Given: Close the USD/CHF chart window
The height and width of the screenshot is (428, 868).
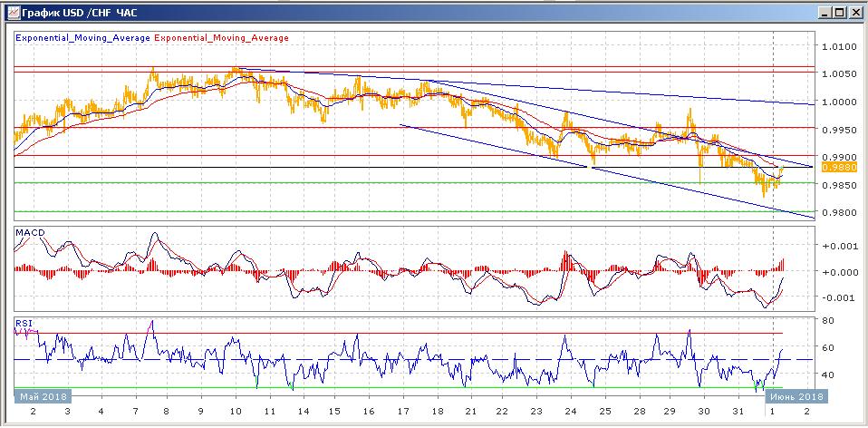Looking at the screenshot, I should tap(855, 12).
